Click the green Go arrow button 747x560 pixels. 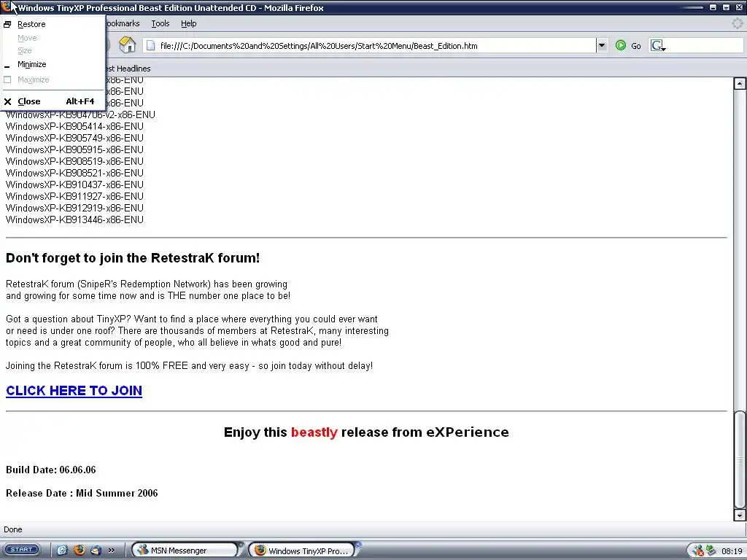(620, 46)
